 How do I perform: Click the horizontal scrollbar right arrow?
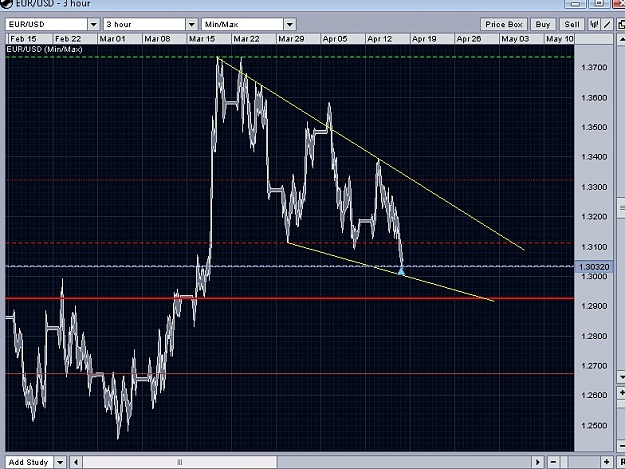click(538, 462)
